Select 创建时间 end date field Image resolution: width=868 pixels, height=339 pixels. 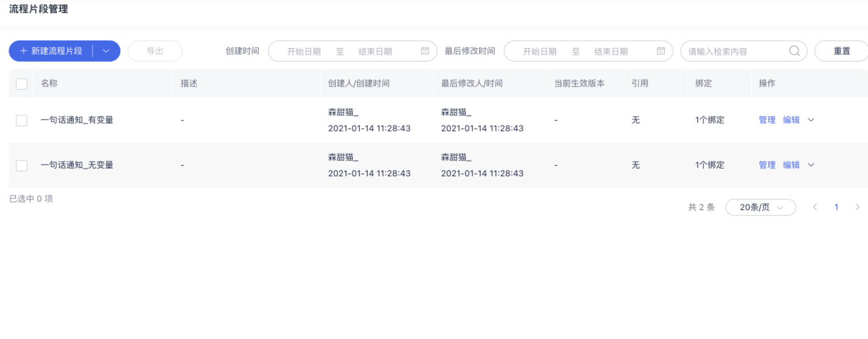click(x=375, y=52)
